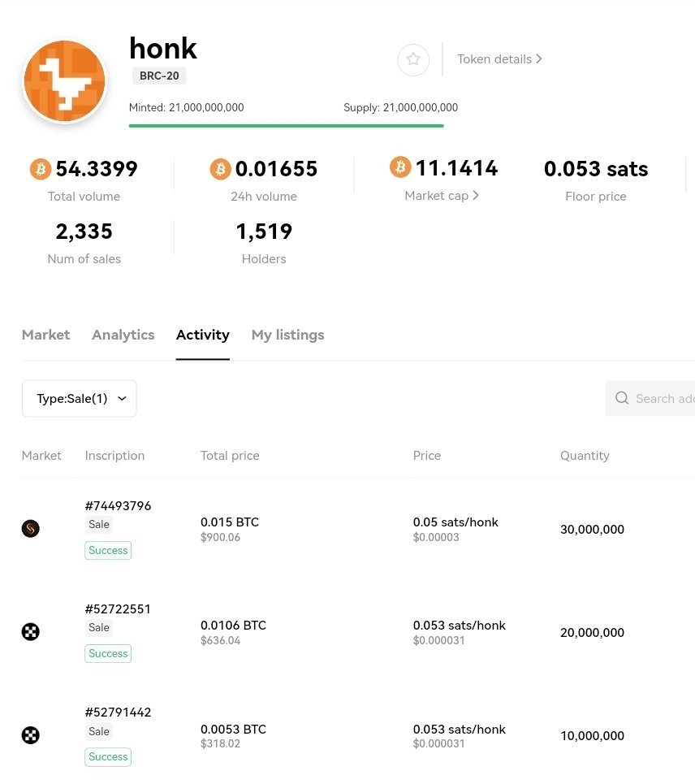Click the 2,335 Num of sales stat
The image size is (695, 784).
click(x=84, y=232)
